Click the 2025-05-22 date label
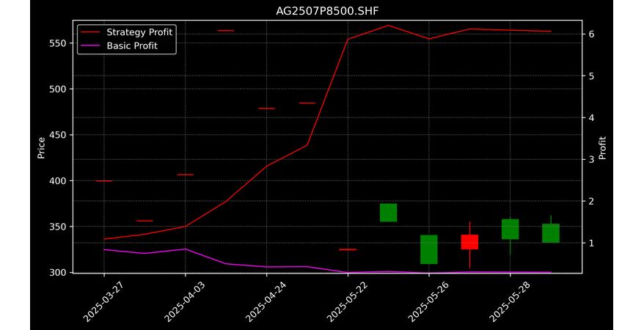Image resolution: width=644 pixels, height=330 pixels. click(x=348, y=301)
